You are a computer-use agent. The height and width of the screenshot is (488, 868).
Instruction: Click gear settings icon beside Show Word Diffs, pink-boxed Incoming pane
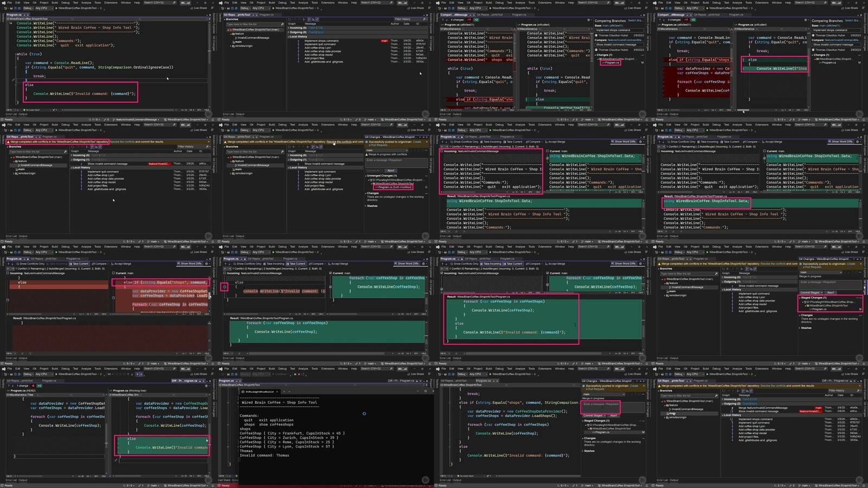[641, 142]
